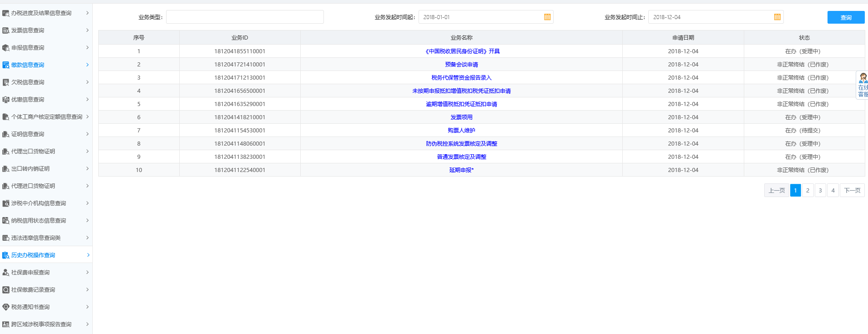Open the 预备会谈申请 link
The height and width of the screenshot is (334, 868).
(461, 65)
